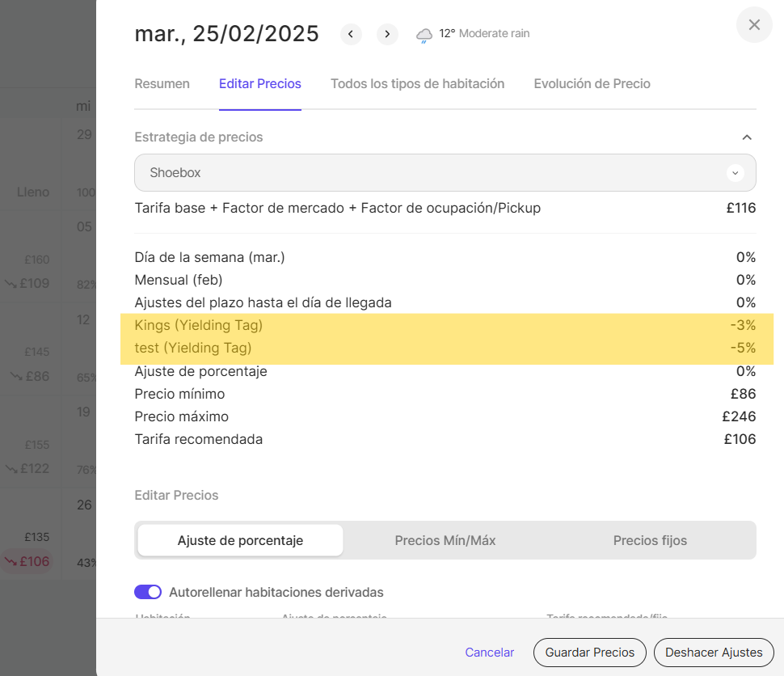The height and width of the screenshot is (676, 784).
Task: Close the price editing panel
Action: click(754, 25)
